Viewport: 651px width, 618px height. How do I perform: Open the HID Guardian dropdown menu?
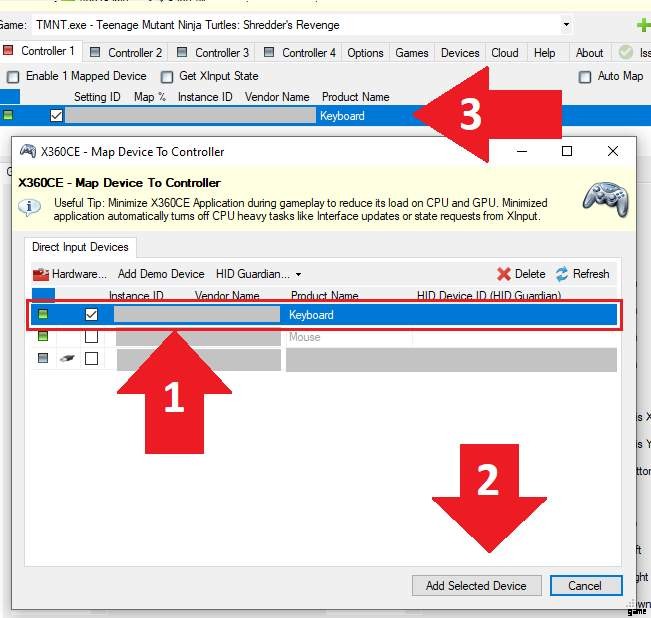[258, 274]
